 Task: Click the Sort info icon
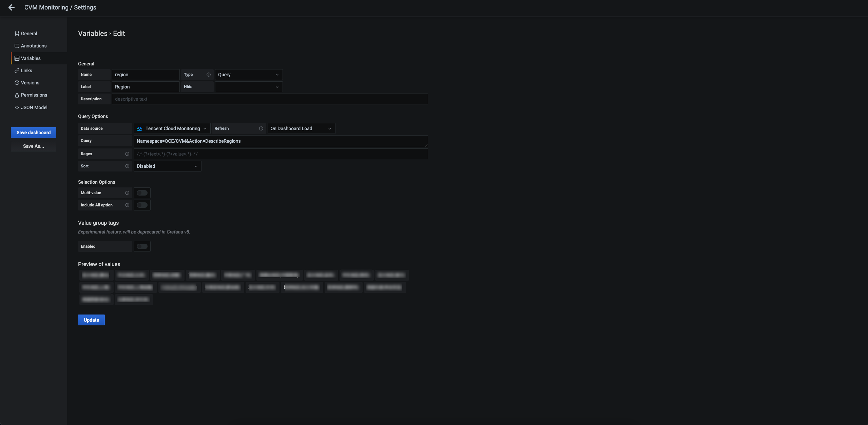pyautogui.click(x=127, y=166)
